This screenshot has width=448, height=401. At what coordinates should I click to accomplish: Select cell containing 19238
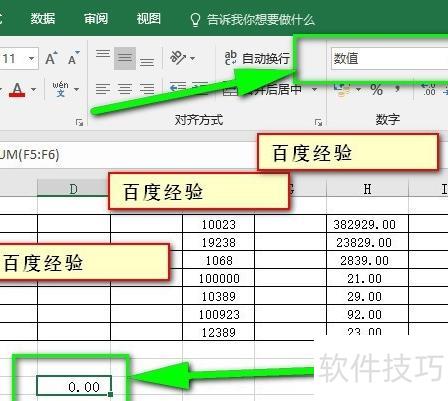coord(219,242)
